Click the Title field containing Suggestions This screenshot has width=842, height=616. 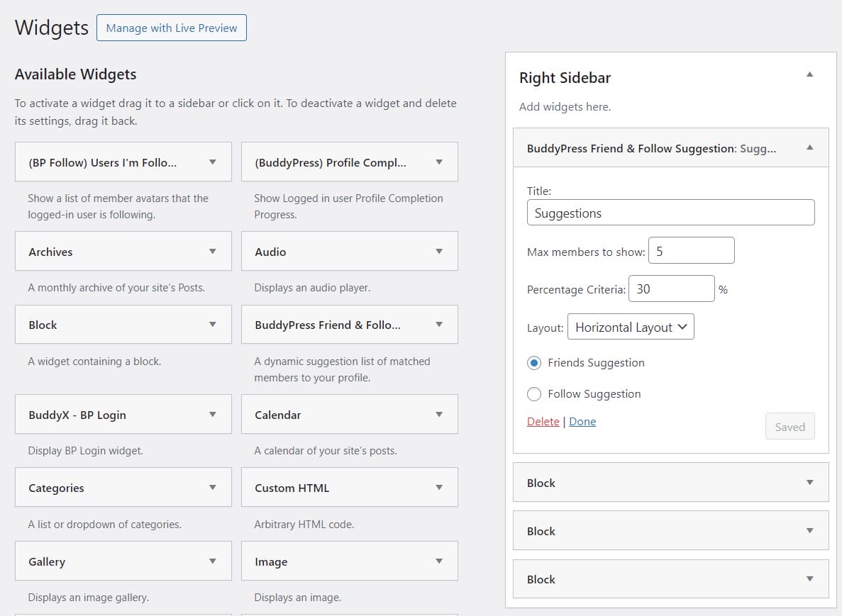670,213
